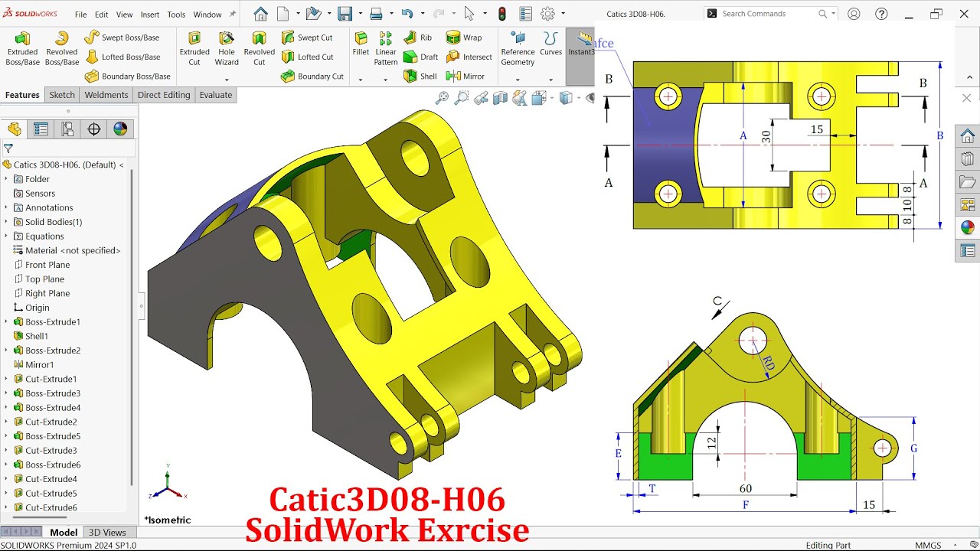Open Reference Geometry tools
The width and height of the screenshot is (980, 551).
pos(518,49)
